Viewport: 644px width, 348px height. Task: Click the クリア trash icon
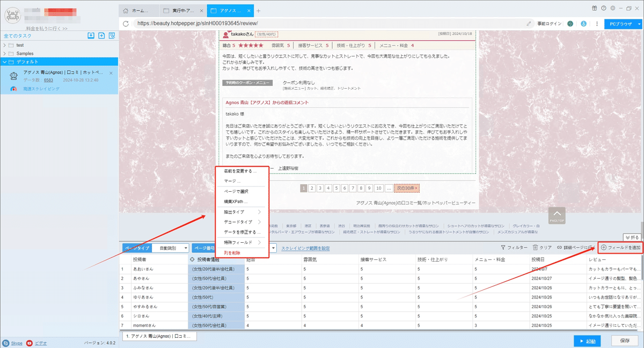[535, 248]
